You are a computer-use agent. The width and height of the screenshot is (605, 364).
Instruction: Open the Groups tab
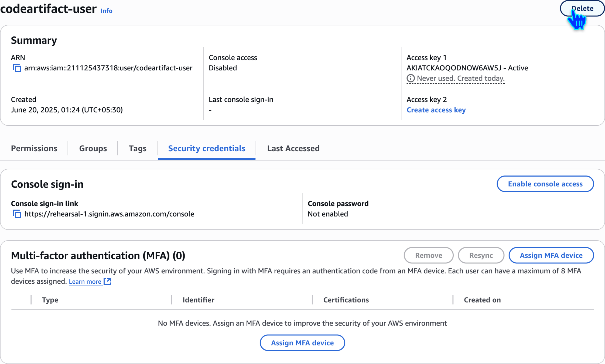[93, 148]
